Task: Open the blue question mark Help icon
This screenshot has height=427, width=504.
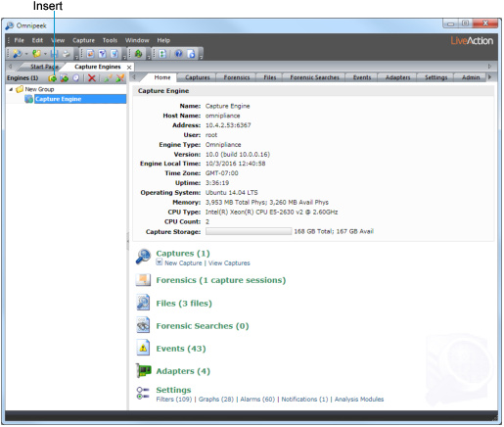Action: tap(179, 54)
